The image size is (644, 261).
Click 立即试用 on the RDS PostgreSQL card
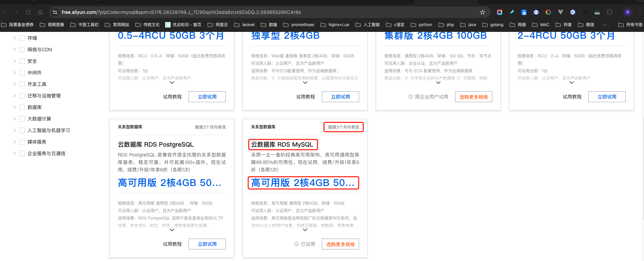click(207, 244)
